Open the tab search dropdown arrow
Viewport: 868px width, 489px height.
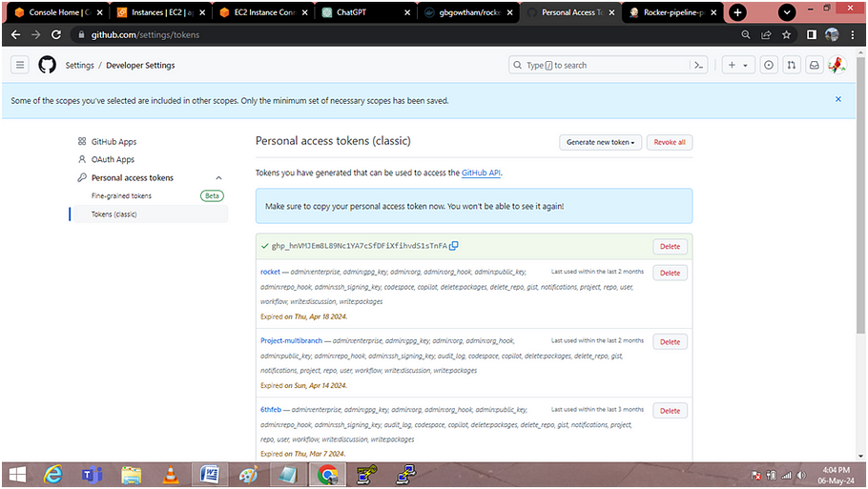tap(787, 12)
